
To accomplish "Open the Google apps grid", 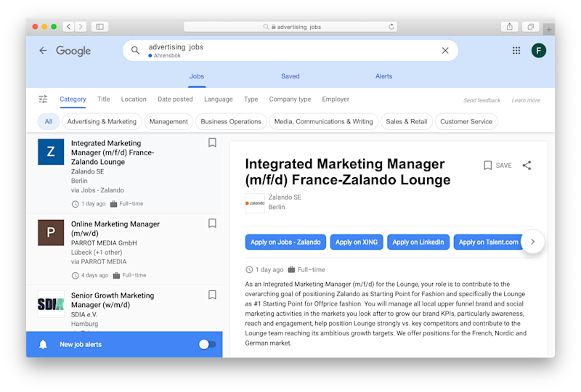I will coord(516,50).
